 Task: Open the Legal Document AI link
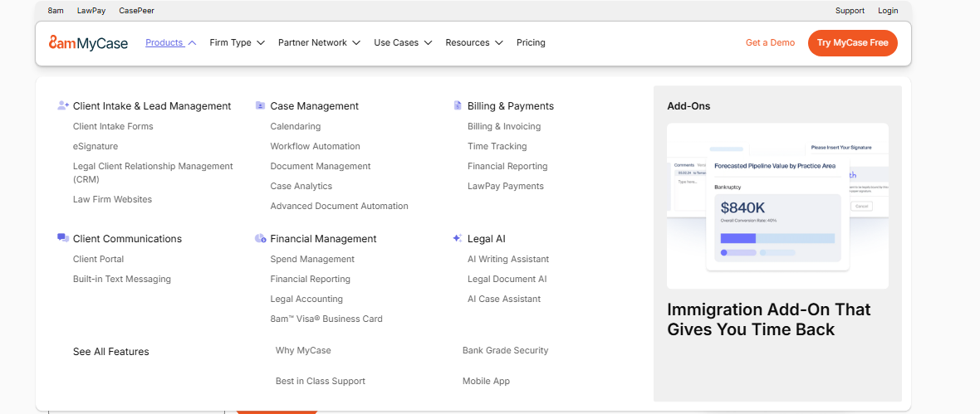pyautogui.click(x=507, y=279)
